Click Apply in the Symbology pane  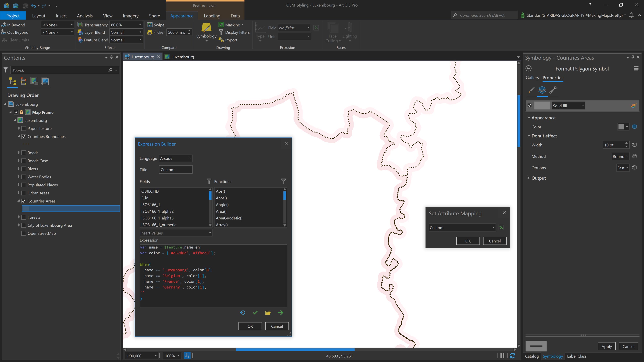coord(607,346)
